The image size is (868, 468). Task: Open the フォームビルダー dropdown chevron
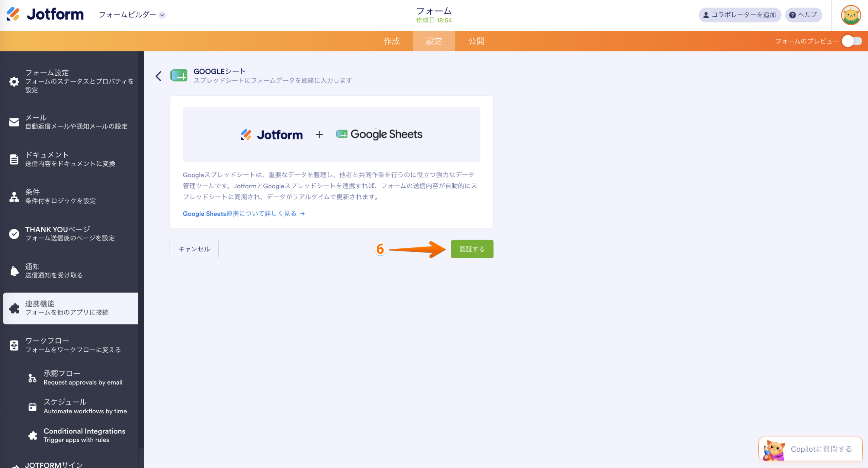tap(162, 15)
